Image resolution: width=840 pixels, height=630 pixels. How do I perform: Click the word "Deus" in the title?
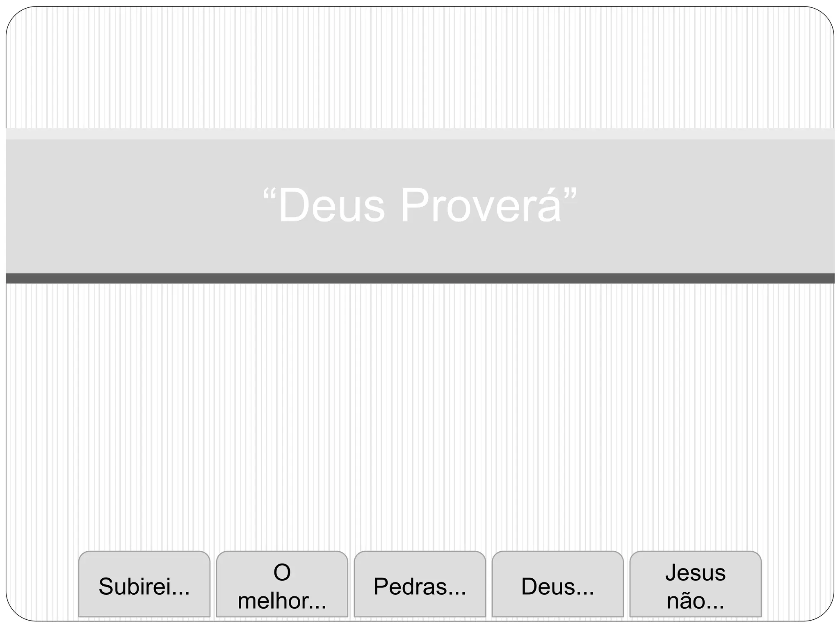(x=331, y=206)
